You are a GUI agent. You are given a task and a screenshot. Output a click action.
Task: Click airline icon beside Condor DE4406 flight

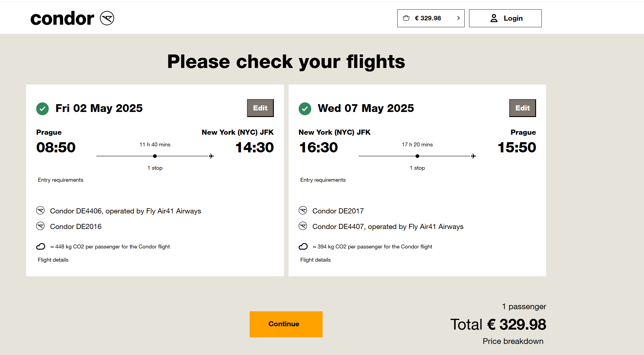[40, 210]
